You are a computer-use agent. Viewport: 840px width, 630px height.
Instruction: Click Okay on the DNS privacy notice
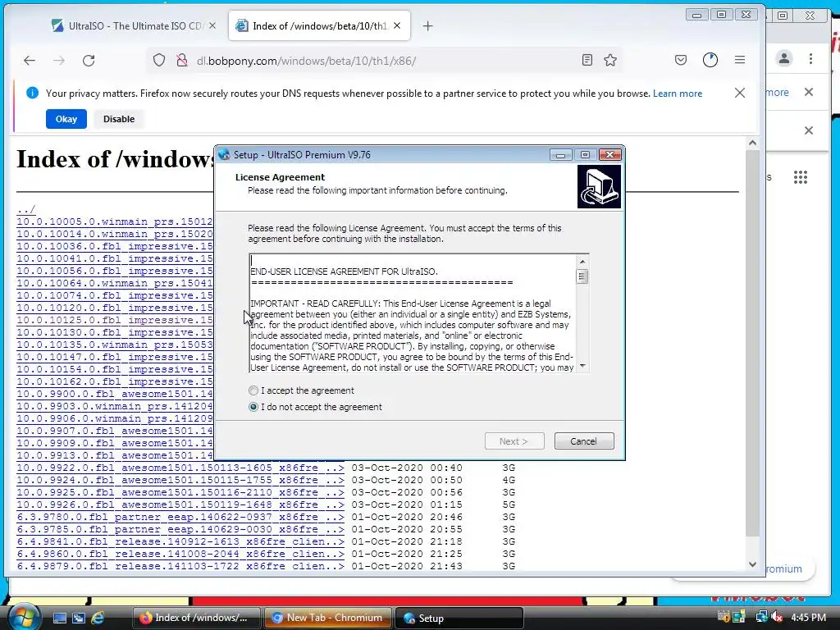point(66,119)
